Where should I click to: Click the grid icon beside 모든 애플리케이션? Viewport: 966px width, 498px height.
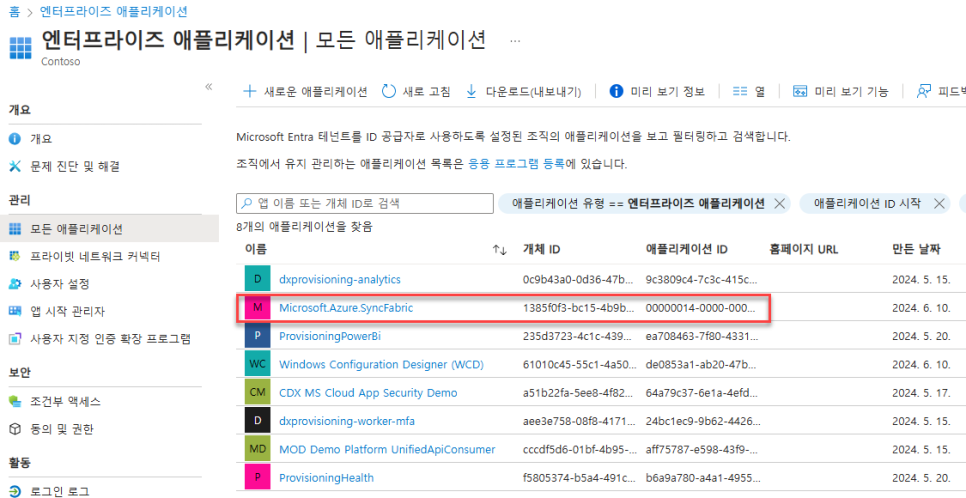(x=15, y=229)
